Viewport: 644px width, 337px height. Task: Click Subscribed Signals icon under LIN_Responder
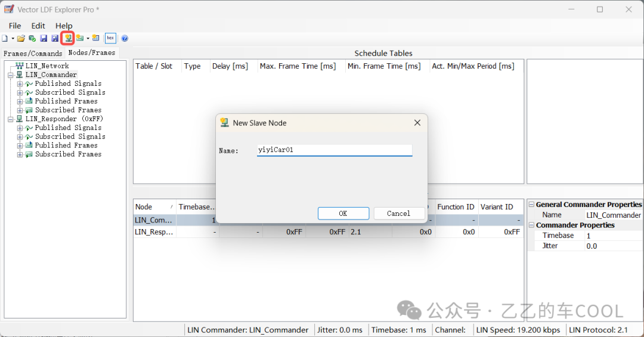click(29, 137)
